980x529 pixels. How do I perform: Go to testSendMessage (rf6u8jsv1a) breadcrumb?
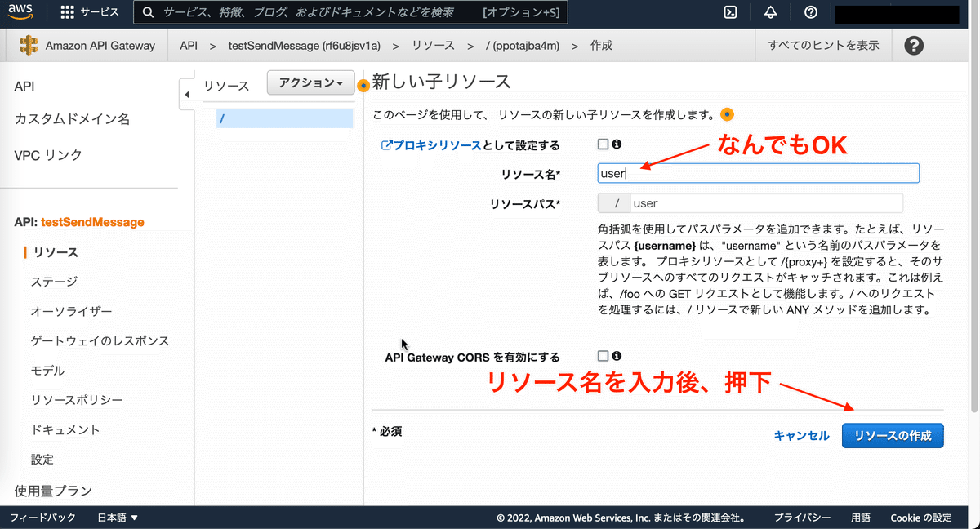306,46
